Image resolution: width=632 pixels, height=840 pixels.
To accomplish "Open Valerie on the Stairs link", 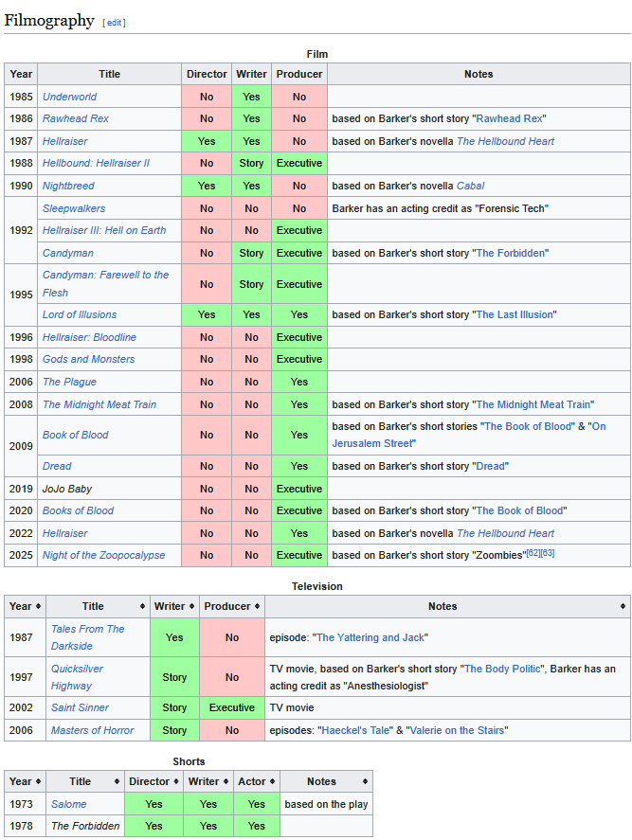I will tap(458, 731).
